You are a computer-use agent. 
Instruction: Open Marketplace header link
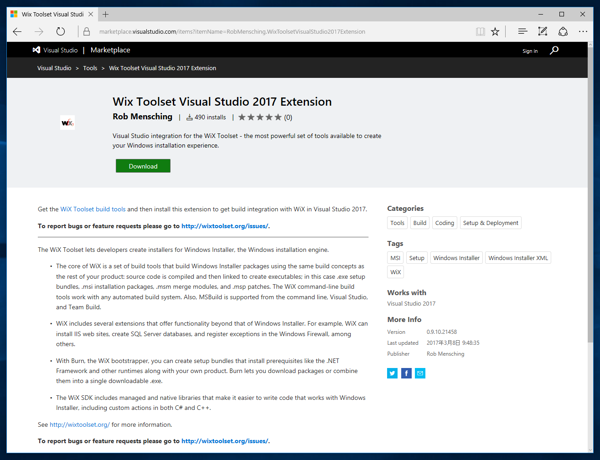click(x=110, y=50)
